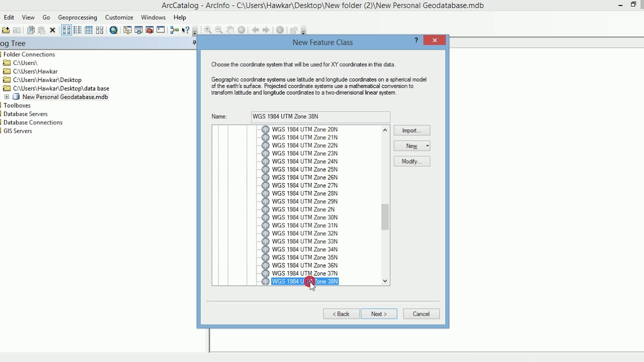Click the Cancel button
Screen dimensions: 644x362
pyautogui.click(x=421, y=314)
